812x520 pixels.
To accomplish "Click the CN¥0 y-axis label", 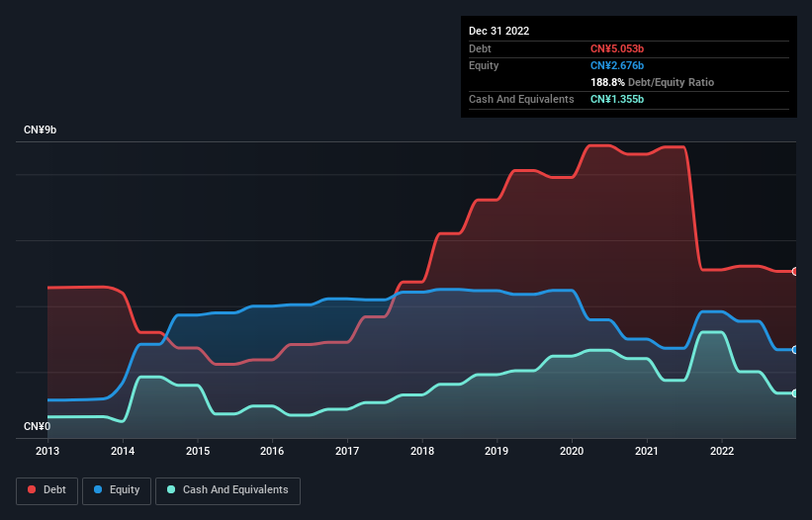I will pos(37,426).
